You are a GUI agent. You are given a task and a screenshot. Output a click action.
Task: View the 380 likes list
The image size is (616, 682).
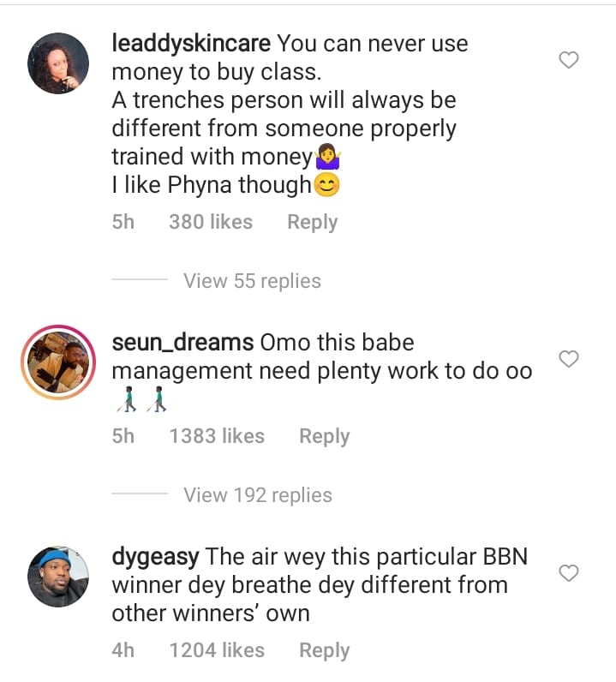pos(211,222)
